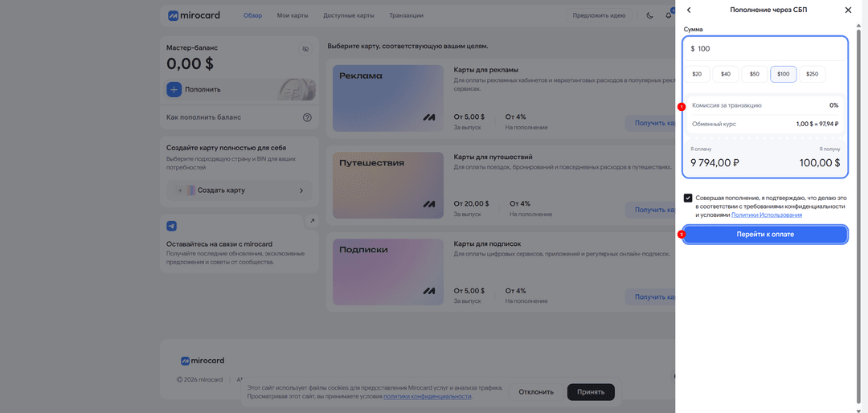Click 100,00 $ received amount

pos(820,163)
